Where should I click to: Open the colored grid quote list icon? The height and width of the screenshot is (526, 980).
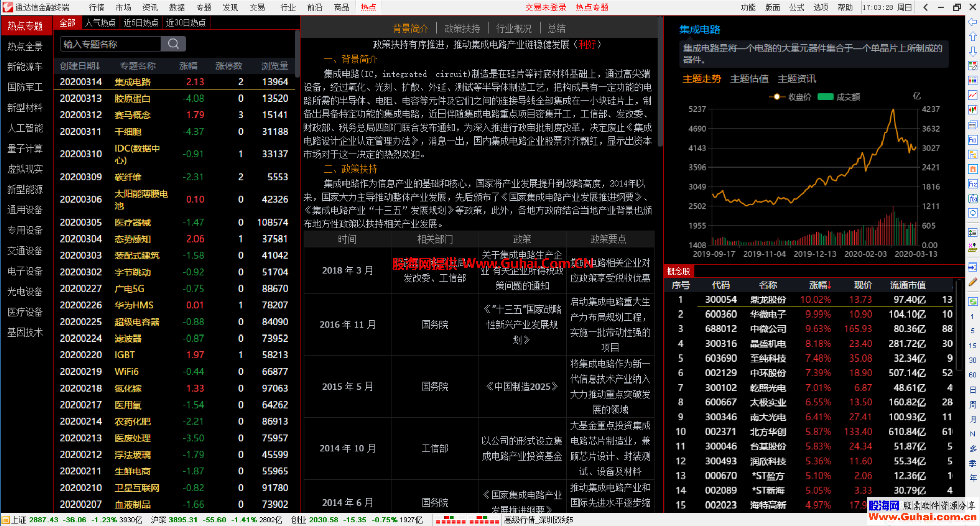point(973,81)
